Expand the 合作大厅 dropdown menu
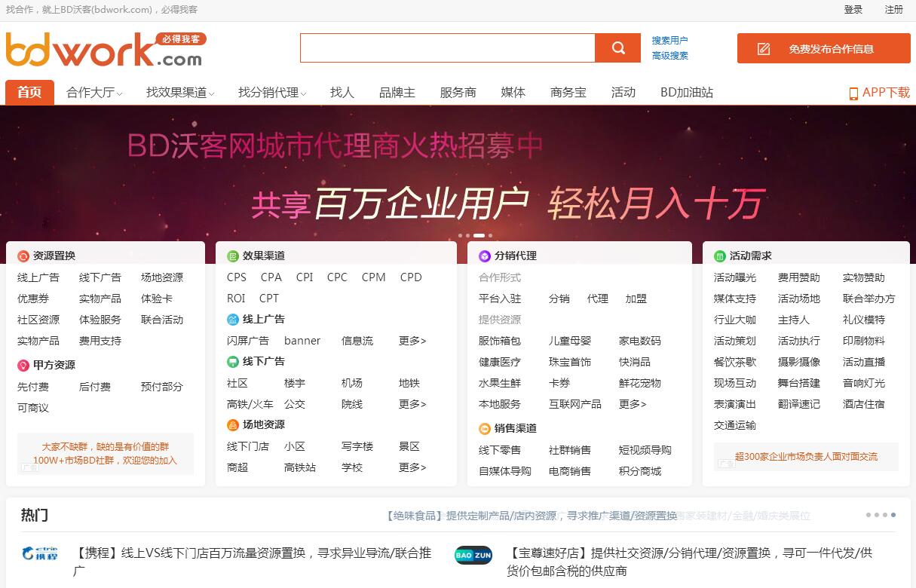 tap(94, 93)
